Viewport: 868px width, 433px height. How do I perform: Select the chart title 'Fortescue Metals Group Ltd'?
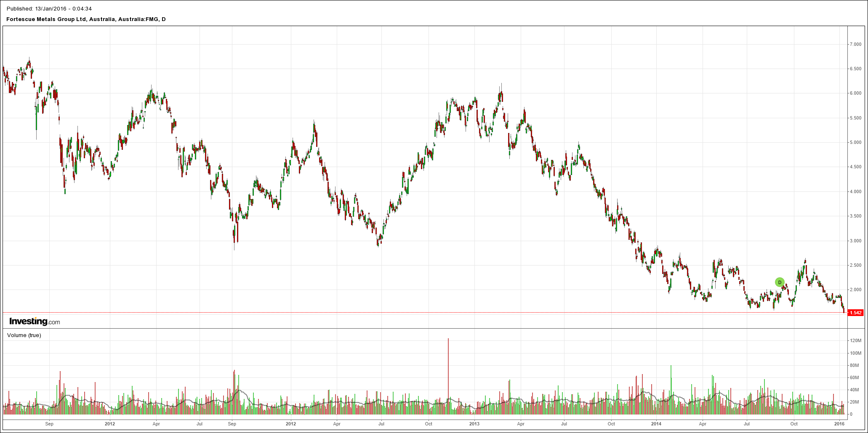coord(46,19)
